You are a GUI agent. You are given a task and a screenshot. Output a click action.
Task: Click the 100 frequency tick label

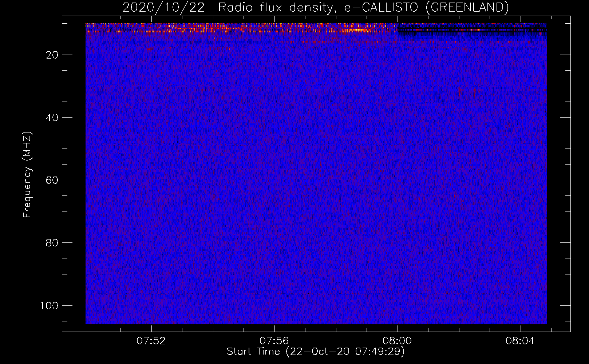49,305
